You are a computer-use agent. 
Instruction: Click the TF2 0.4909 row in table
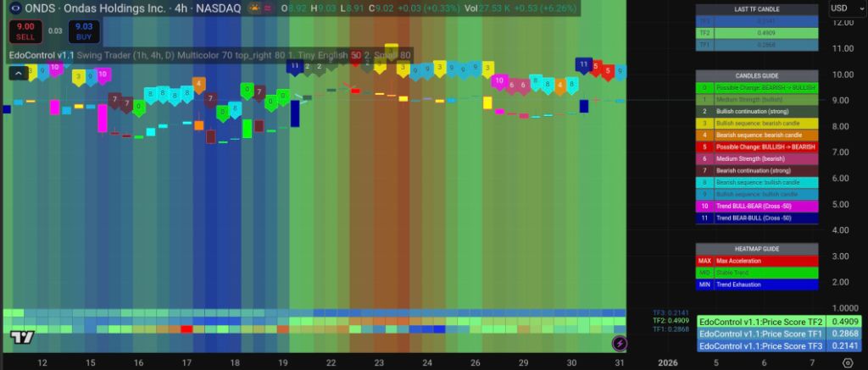(757, 33)
